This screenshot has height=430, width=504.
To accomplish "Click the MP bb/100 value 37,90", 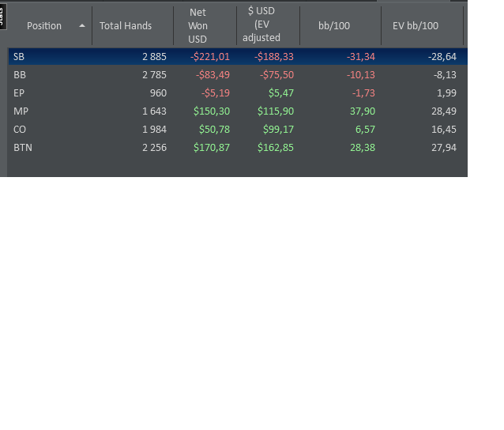I will (363, 111).
